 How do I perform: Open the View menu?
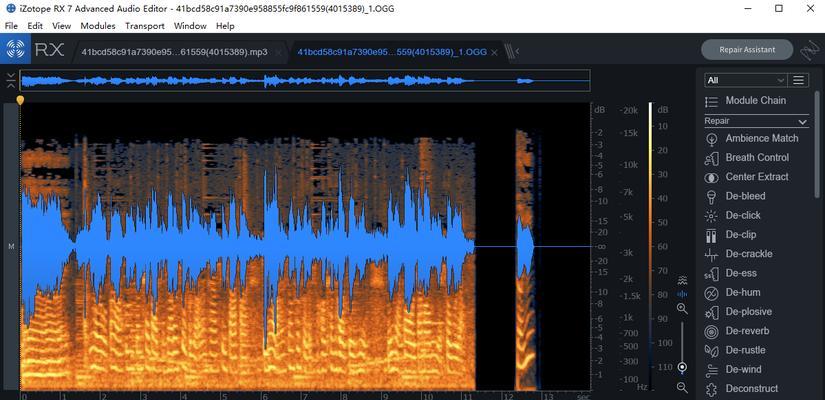click(x=62, y=26)
